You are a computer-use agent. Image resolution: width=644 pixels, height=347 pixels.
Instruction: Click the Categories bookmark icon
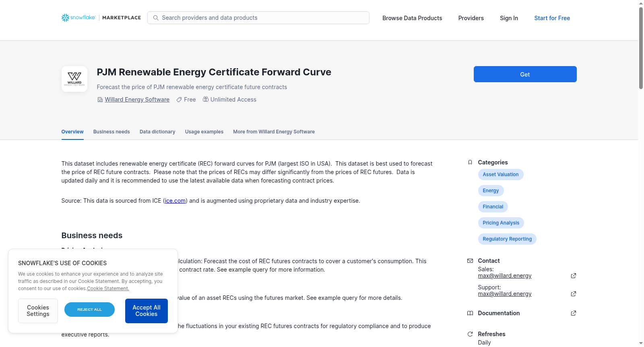[470, 162]
